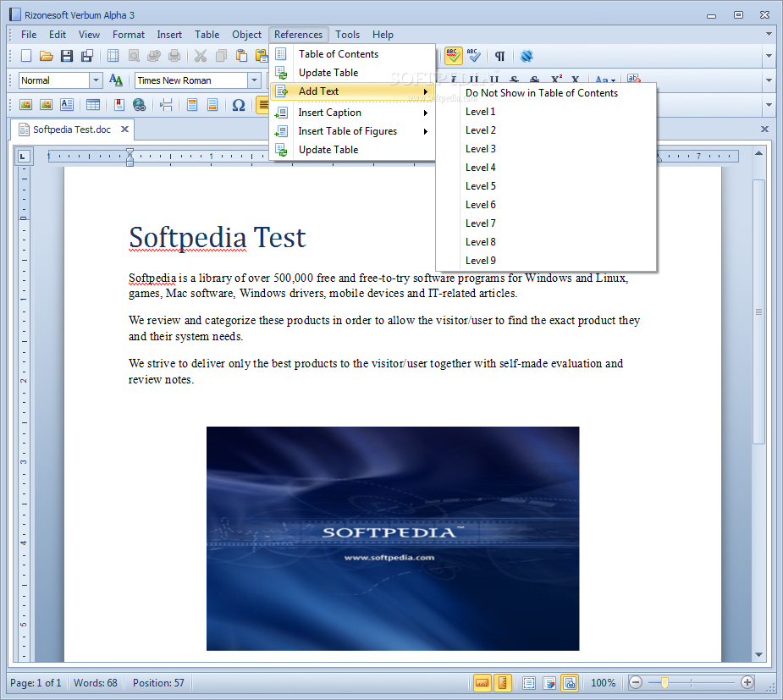This screenshot has width=783, height=700.
Task: Open the Font dialog AA icon
Action: pos(116,80)
